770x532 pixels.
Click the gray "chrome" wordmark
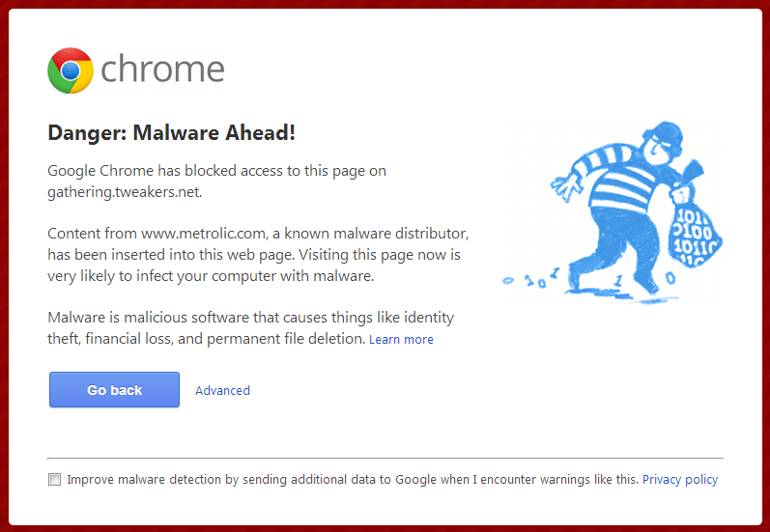click(162, 70)
